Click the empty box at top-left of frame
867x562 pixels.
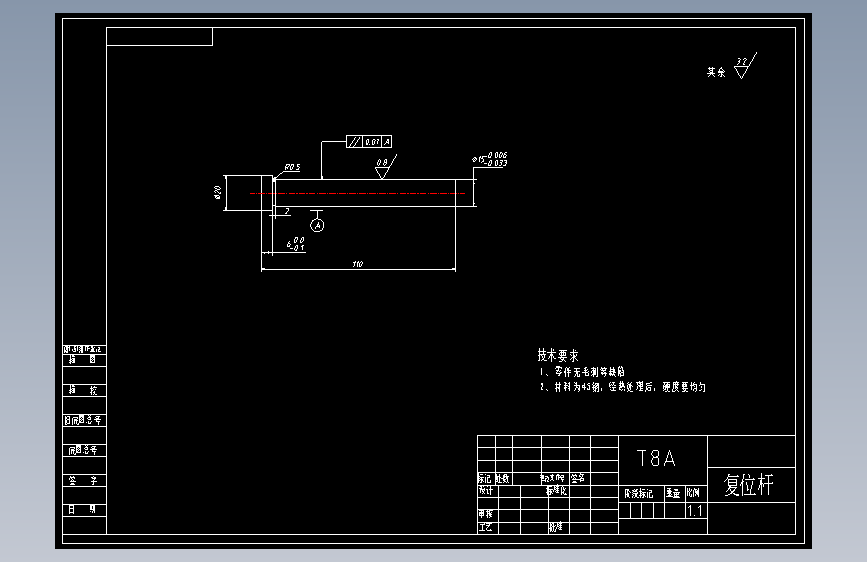(x=159, y=37)
